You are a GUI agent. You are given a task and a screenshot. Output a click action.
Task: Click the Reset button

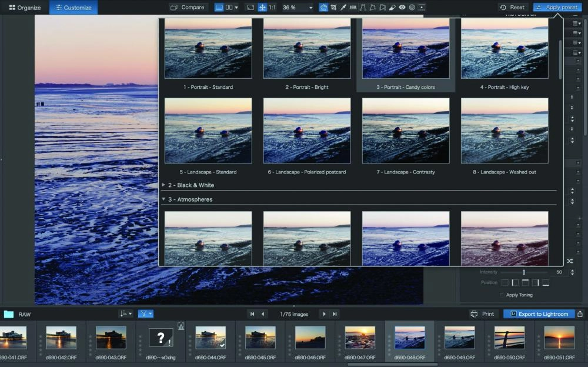point(512,8)
